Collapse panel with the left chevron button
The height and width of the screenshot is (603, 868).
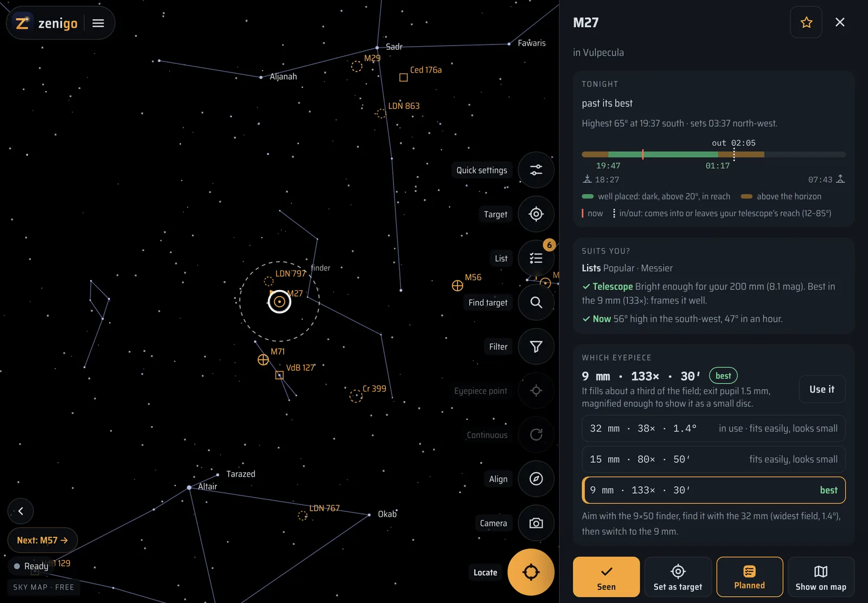21,511
